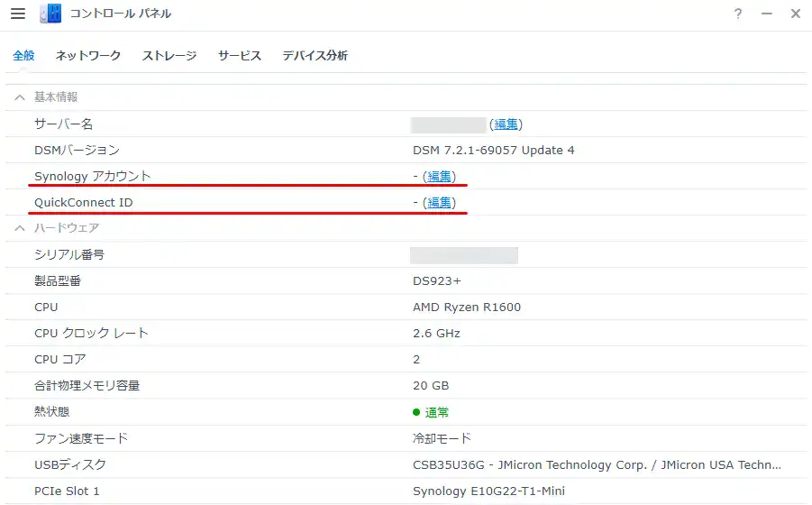The image size is (812, 505).
Task: Click 編集 link next to サーバー名
Action: click(x=506, y=124)
